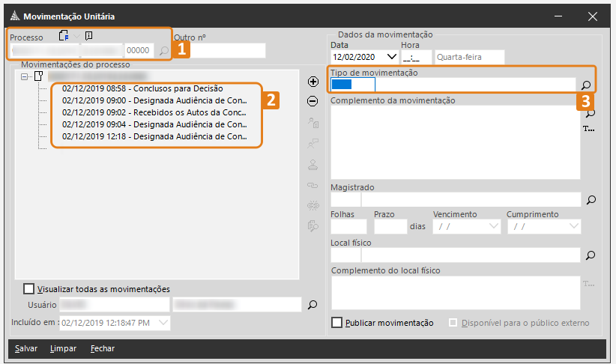This screenshot has height=364, width=616.
Task: Collapse the process tree root node
Action: [x=25, y=76]
